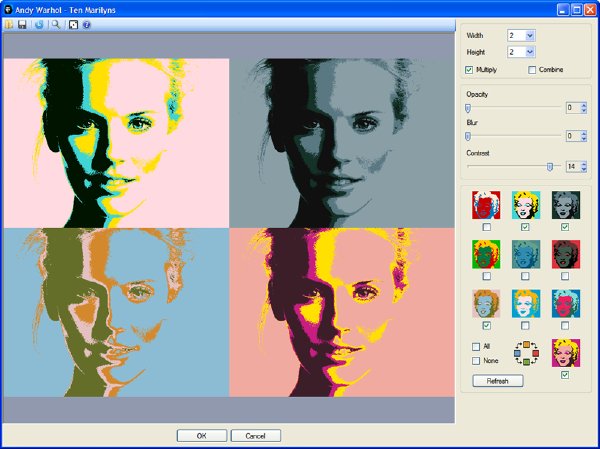Close the Ten Marilyns window
The image size is (600, 449).
pyautogui.click(x=590, y=10)
